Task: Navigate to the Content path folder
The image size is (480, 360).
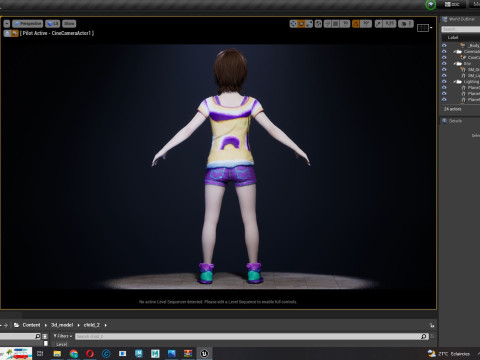Action: [31, 325]
